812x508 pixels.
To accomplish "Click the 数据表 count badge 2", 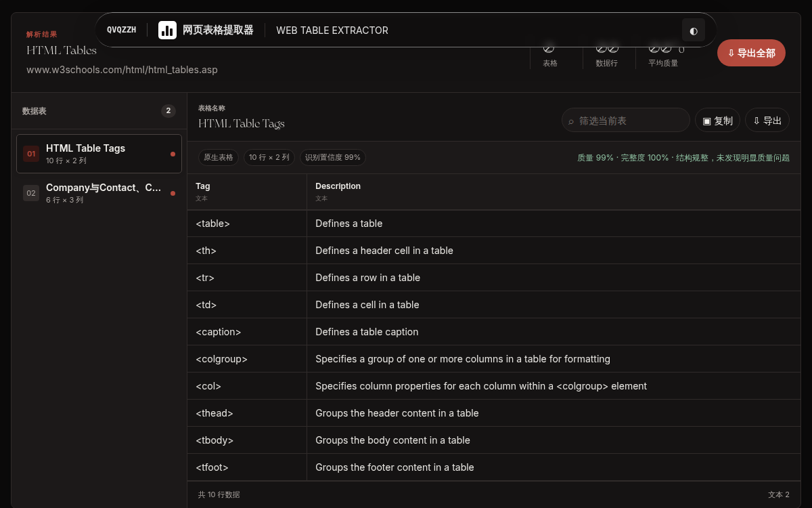I will [x=168, y=111].
